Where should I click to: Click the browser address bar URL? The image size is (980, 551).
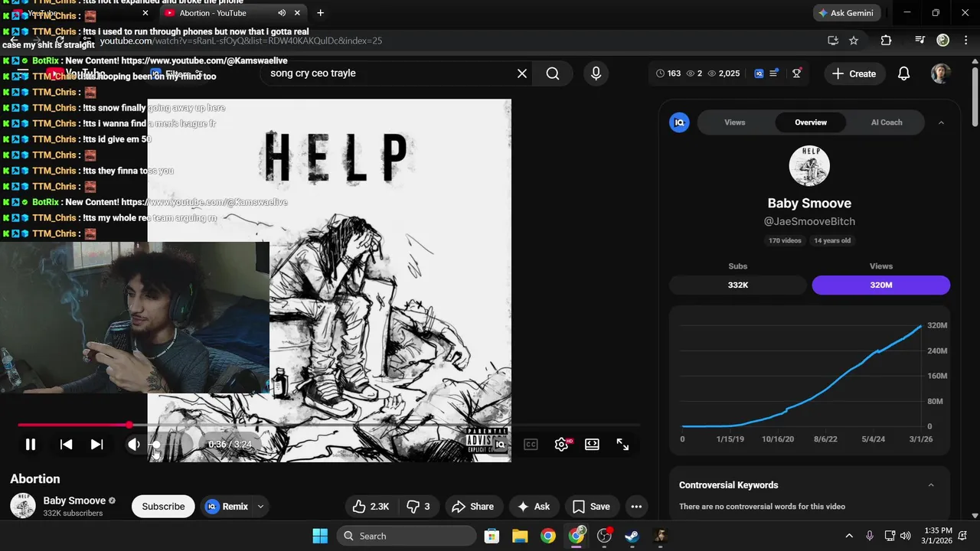tap(240, 41)
